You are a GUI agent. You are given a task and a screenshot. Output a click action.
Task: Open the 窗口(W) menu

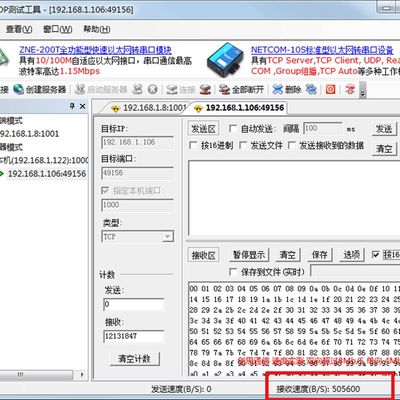coord(58,29)
